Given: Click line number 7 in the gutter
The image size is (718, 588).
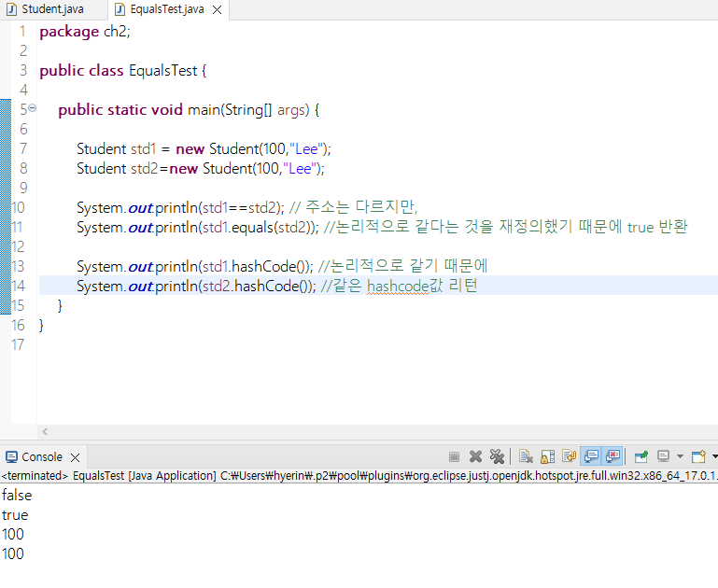Looking at the screenshot, I should (x=23, y=148).
